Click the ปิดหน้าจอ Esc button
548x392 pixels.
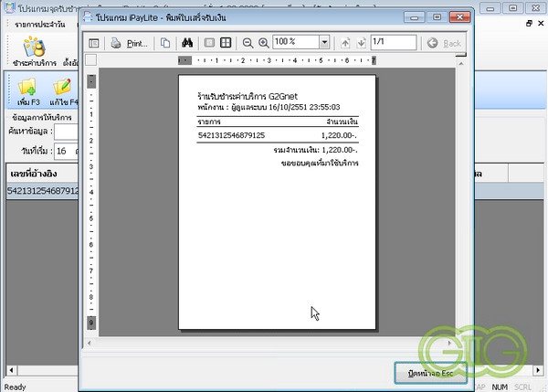tap(430, 373)
